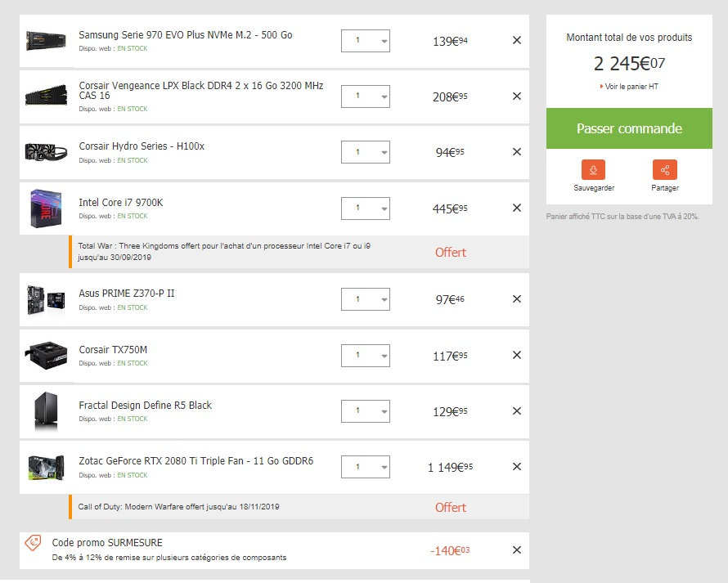Remove Samsung 970 EVO Plus from cart
728x583 pixels.
516,40
